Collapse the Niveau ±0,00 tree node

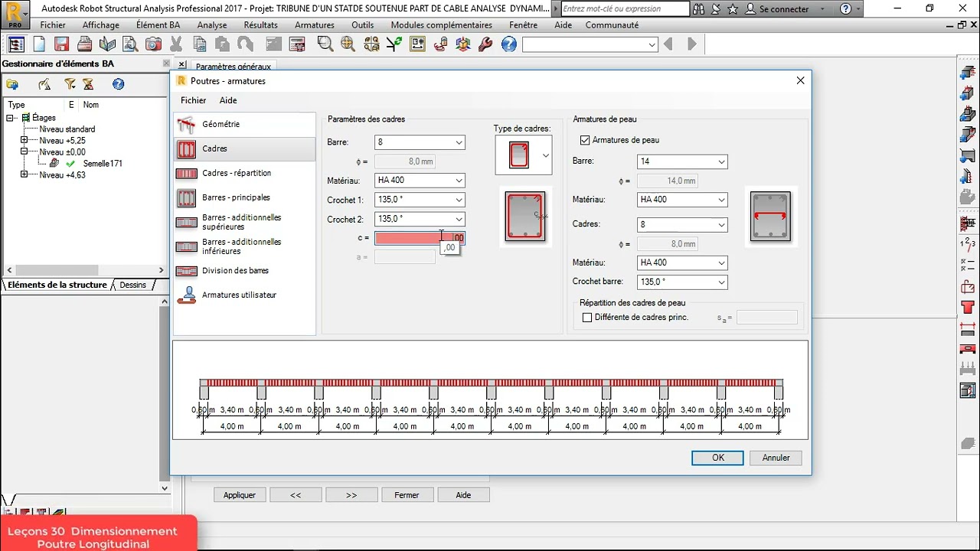click(24, 152)
